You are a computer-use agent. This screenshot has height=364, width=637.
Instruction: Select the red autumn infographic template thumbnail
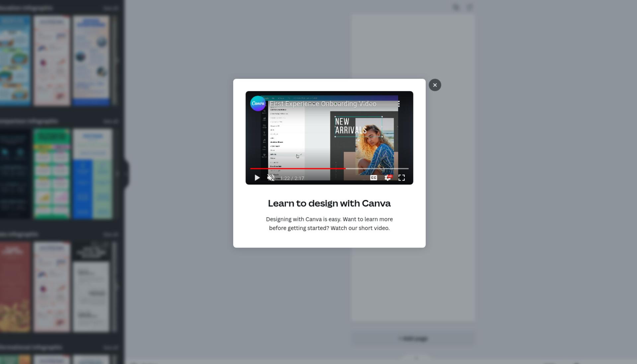pos(15,287)
